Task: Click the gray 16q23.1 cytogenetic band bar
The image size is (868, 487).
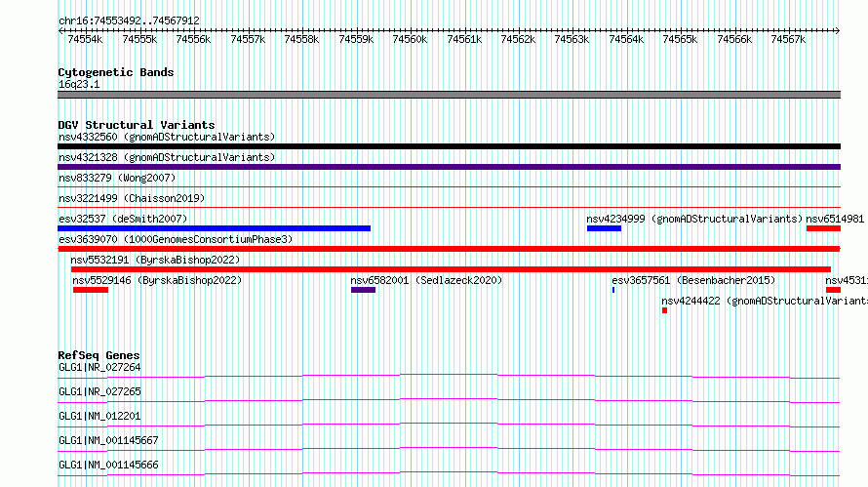Action: tap(449, 95)
